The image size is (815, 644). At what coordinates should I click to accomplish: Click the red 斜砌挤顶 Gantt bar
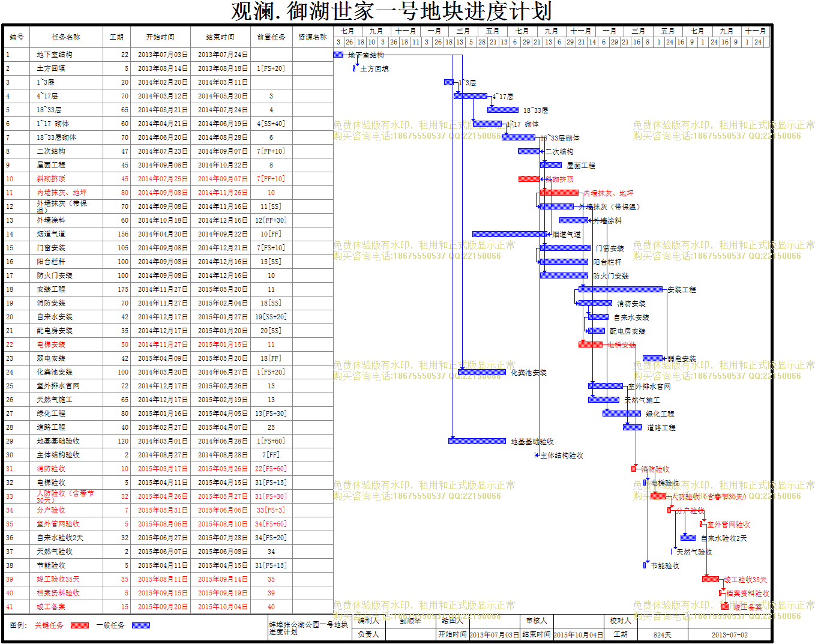[529, 179]
